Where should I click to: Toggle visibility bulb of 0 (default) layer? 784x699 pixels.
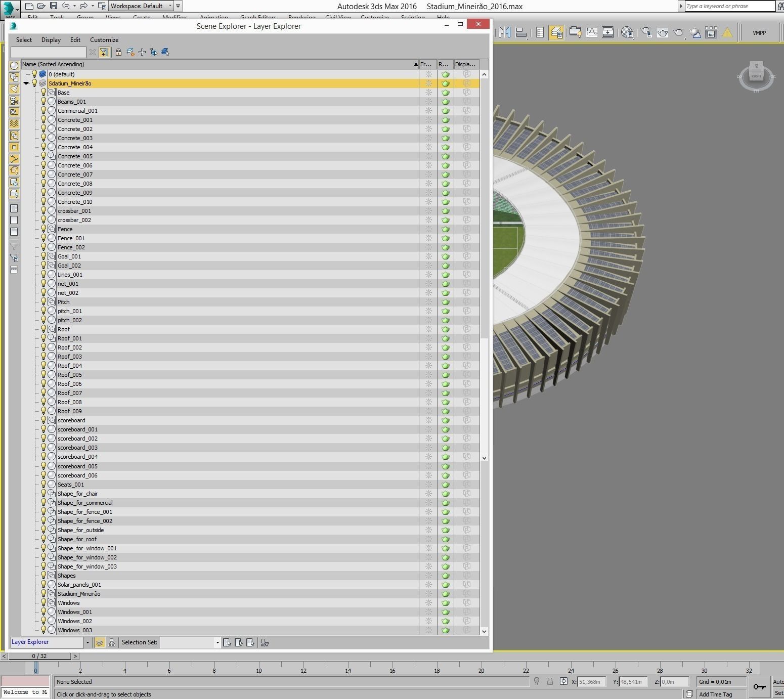[x=34, y=74]
